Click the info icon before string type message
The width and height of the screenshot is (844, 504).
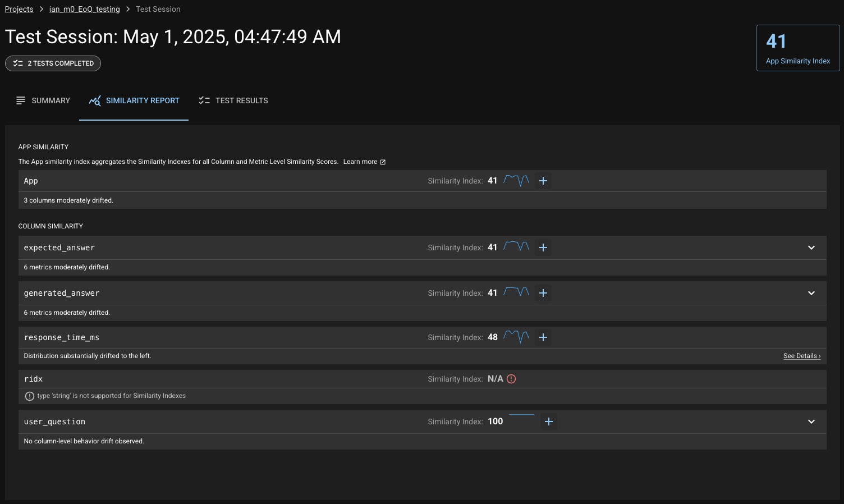pos(30,396)
